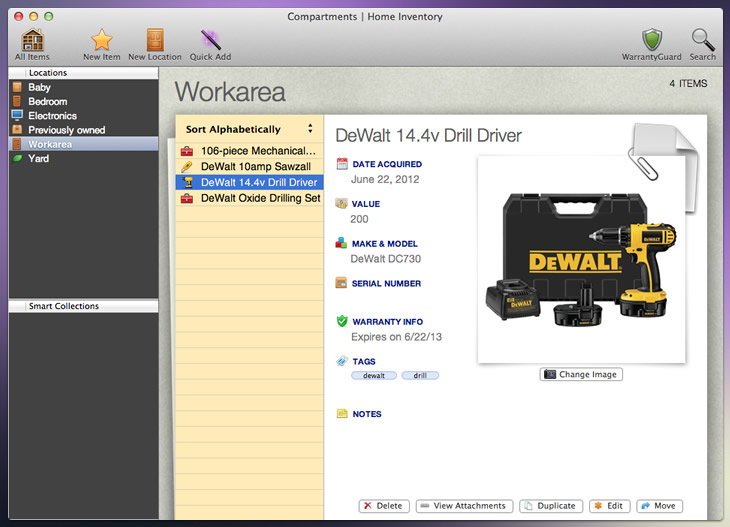Viewport: 730px width, 527px height.
Task: Click the Change Image button
Action: click(581, 374)
